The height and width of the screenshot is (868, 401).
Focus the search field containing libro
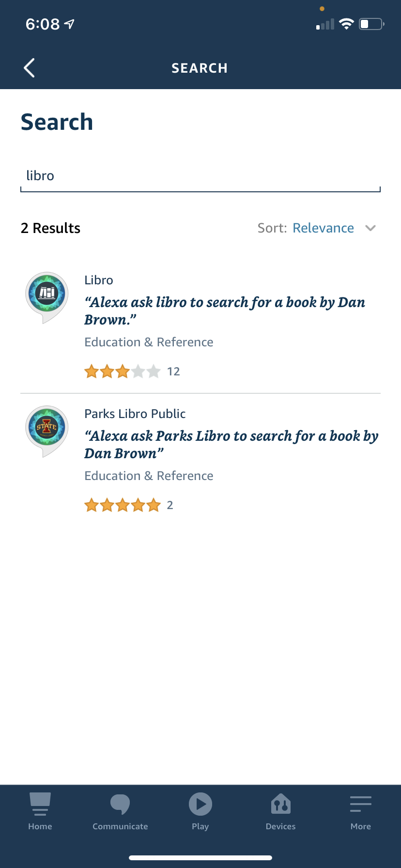(x=200, y=176)
